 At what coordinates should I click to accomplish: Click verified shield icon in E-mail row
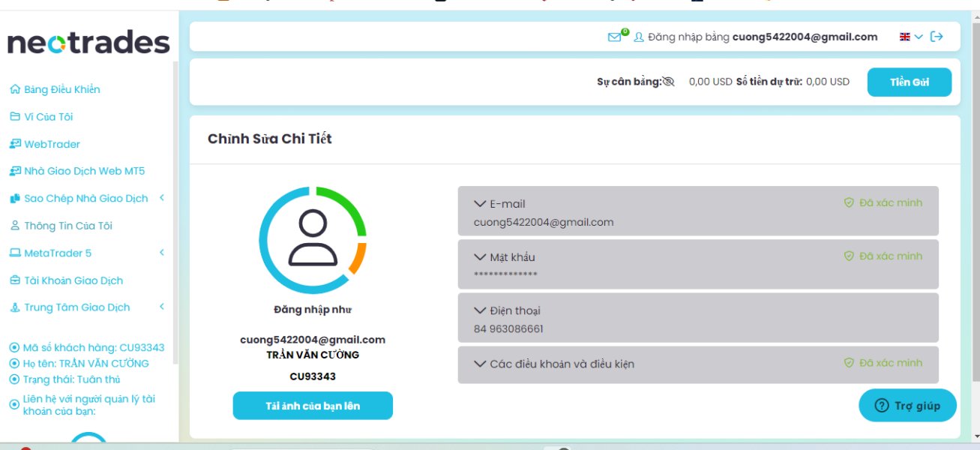(849, 202)
